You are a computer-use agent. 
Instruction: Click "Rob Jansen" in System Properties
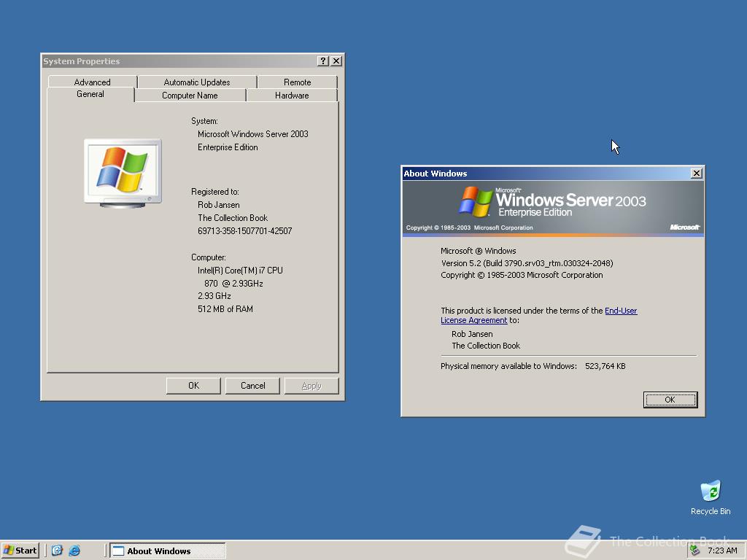pos(219,205)
